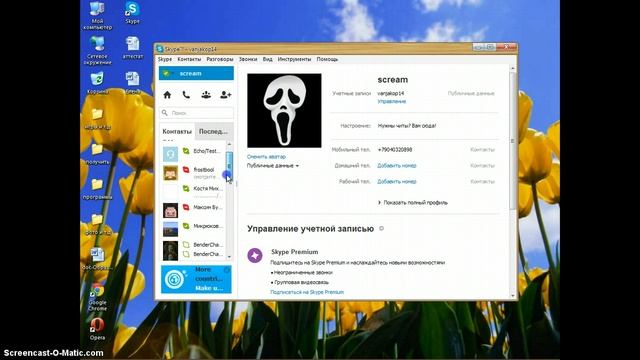Add a home phone via Добавить номер
Screen dimensions: 640x360
(x=396, y=166)
